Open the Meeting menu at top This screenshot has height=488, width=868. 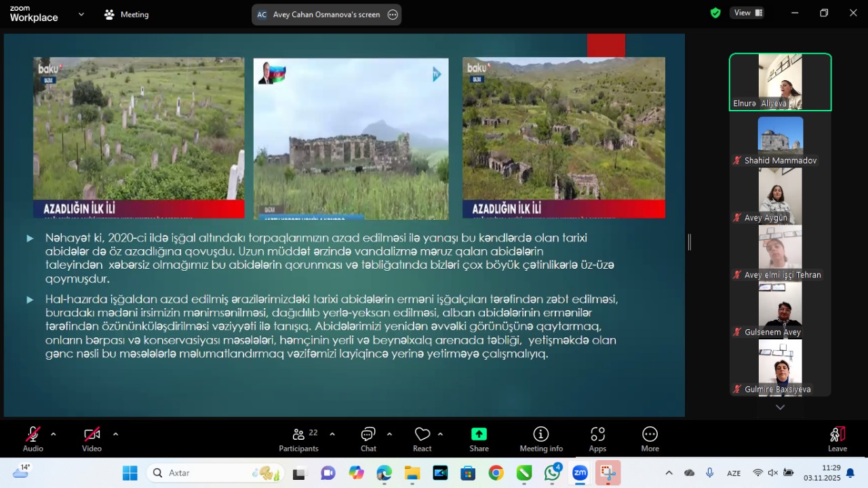[126, 14]
